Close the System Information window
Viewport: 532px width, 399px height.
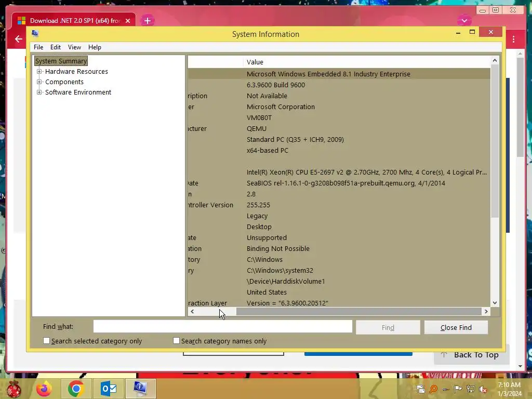point(490,32)
